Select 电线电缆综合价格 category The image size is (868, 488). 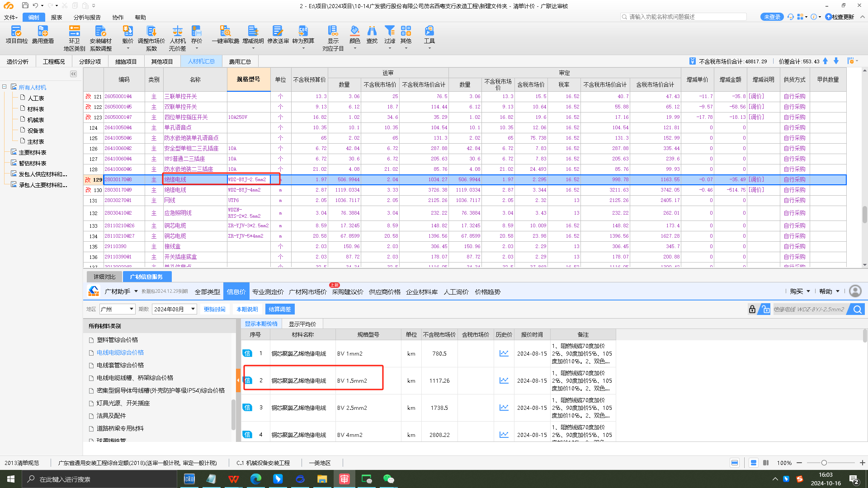(120, 352)
